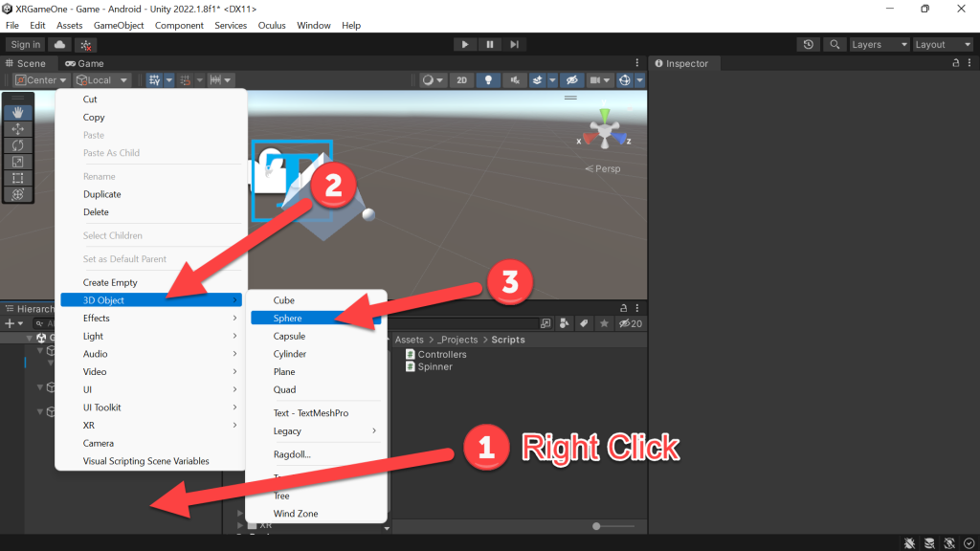980x551 pixels.
Task: Open the Oculus menu
Action: (272, 25)
